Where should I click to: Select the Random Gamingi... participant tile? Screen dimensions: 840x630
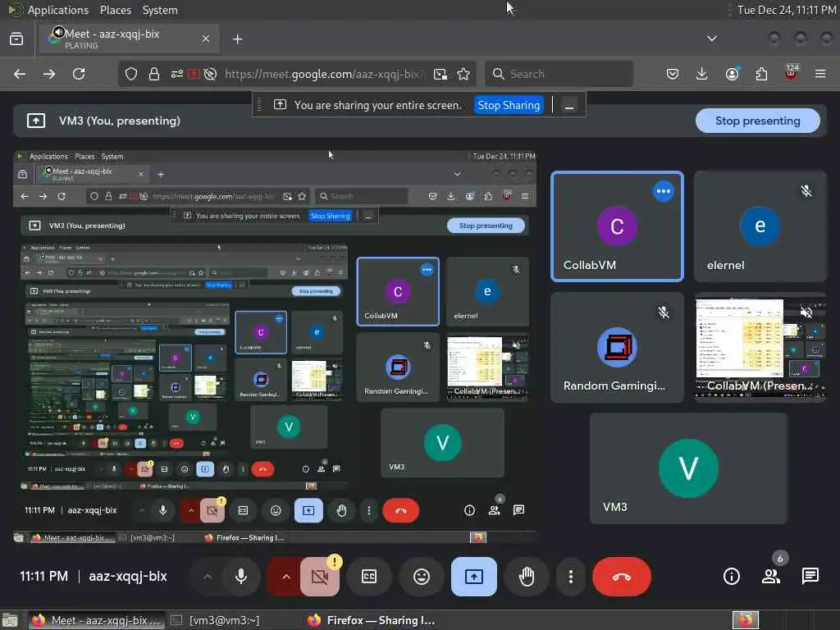617,347
